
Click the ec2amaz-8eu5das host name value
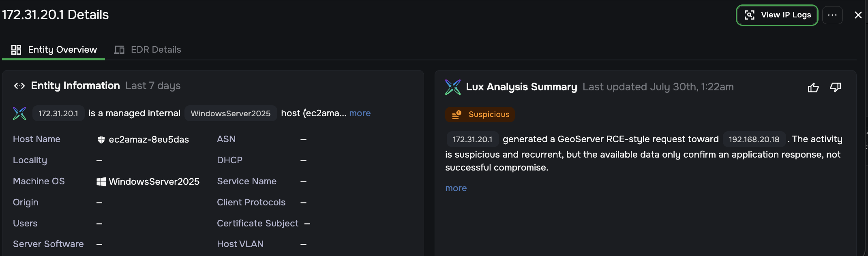(x=149, y=140)
